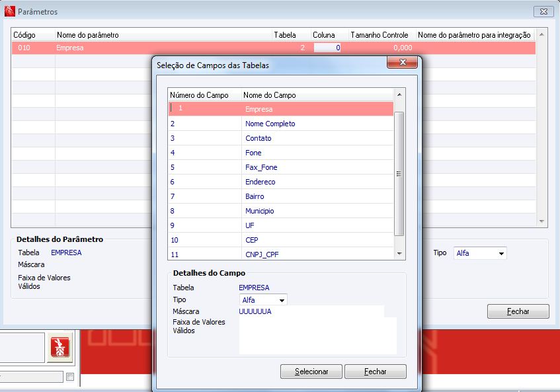Click the Tabela column header in Parâmetros
560x392 pixels.
coord(292,35)
